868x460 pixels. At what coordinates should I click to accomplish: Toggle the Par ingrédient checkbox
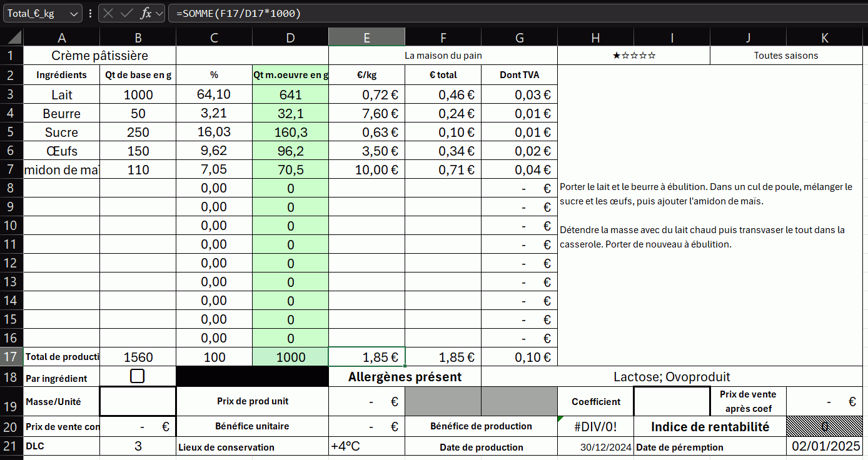pyautogui.click(x=137, y=376)
